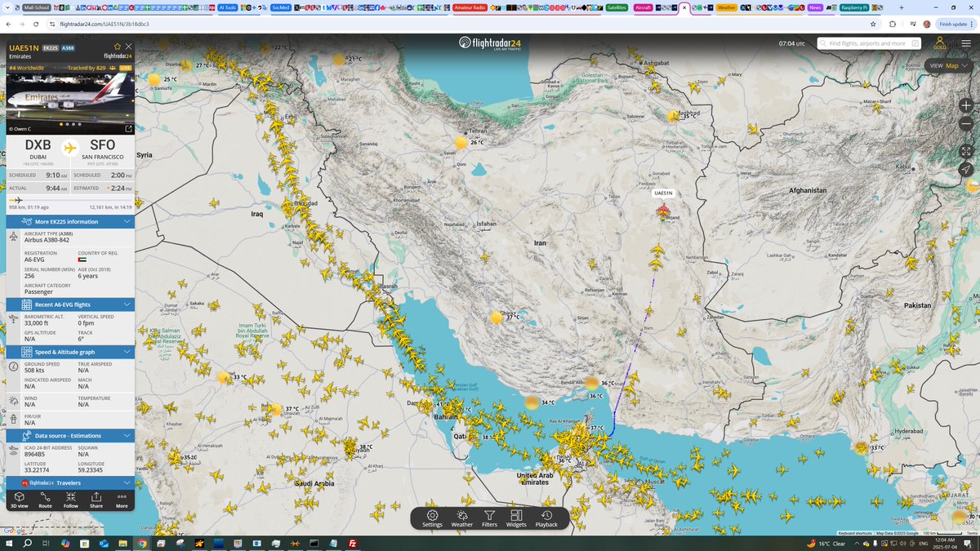Open the hamburger main menu

(x=964, y=43)
